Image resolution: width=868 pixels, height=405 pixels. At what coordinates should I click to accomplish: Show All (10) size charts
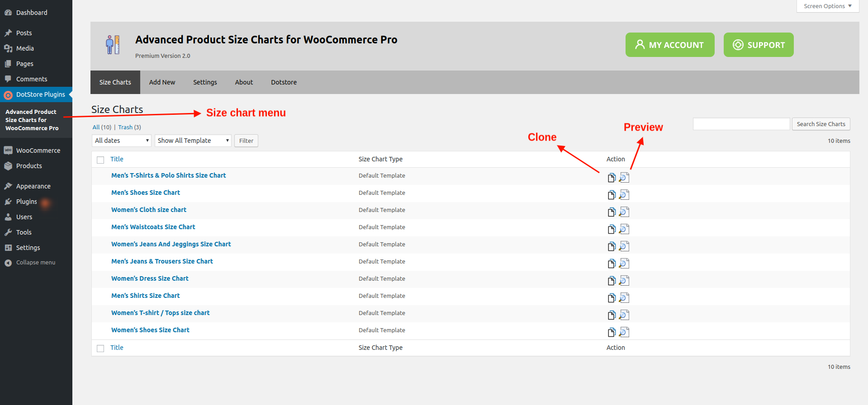click(x=102, y=127)
